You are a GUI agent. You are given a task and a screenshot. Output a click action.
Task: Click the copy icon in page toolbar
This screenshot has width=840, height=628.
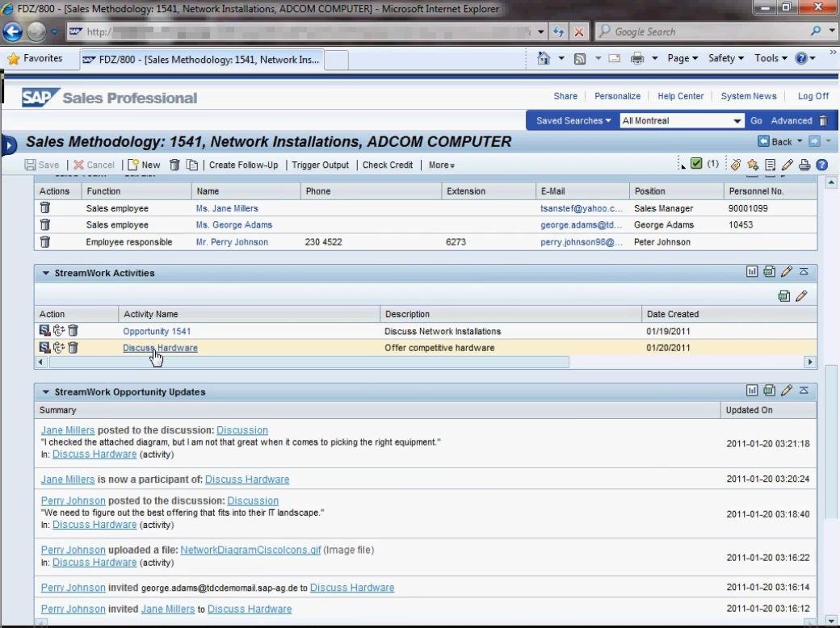click(191, 165)
